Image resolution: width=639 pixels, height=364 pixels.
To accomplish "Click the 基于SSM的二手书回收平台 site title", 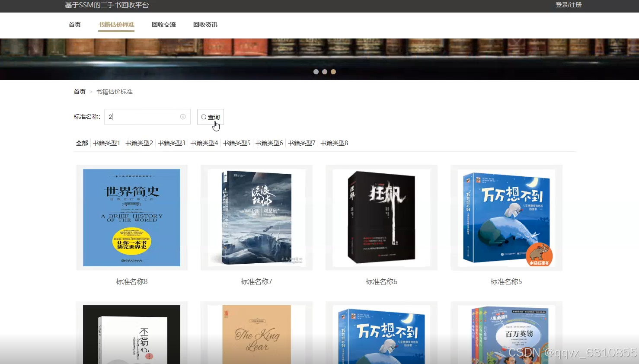I will [107, 5].
